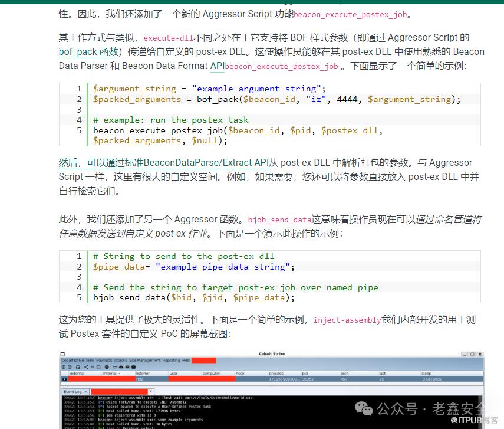Switch to the Event Log tab
This screenshot has height=429, width=504.
(x=73, y=392)
